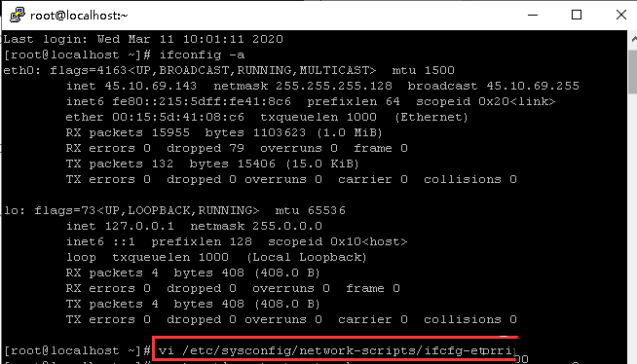Maximize the root@localhost terminal window

pyautogui.click(x=577, y=15)
